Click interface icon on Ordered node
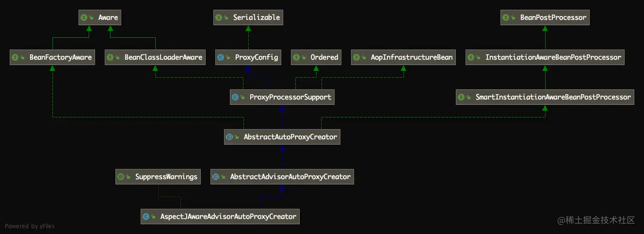 pyautogui.click(x=297, y=57)
